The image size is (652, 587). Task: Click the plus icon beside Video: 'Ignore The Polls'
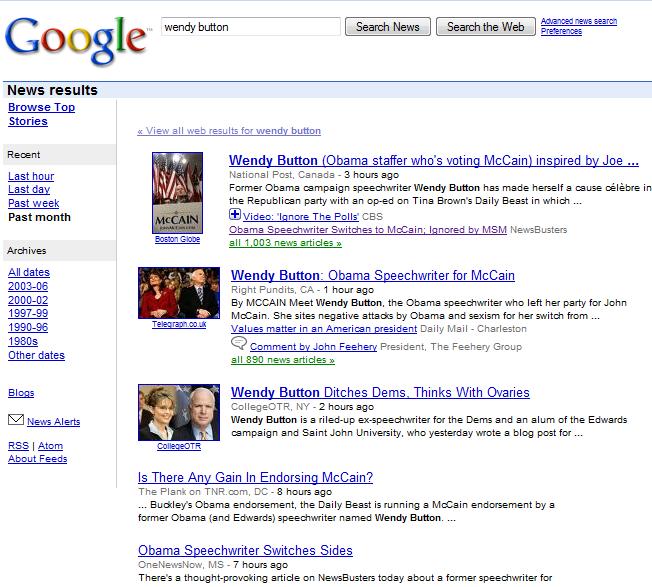coord(235,215)
